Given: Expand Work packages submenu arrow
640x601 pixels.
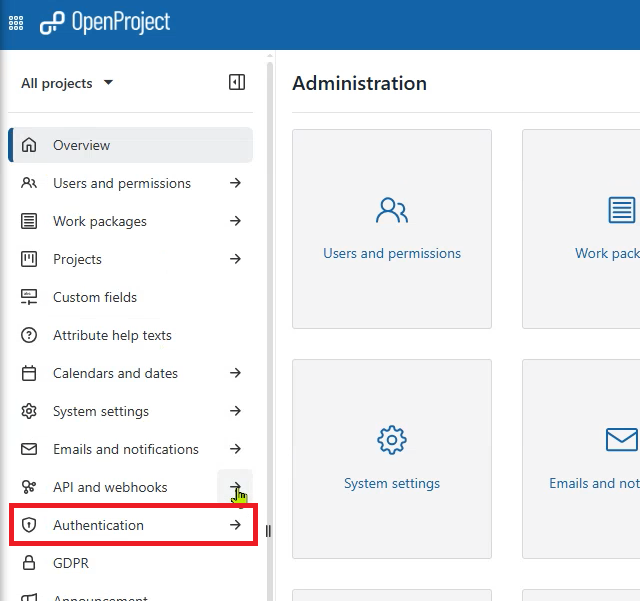Looking at the screenshot, I should 235,221.
